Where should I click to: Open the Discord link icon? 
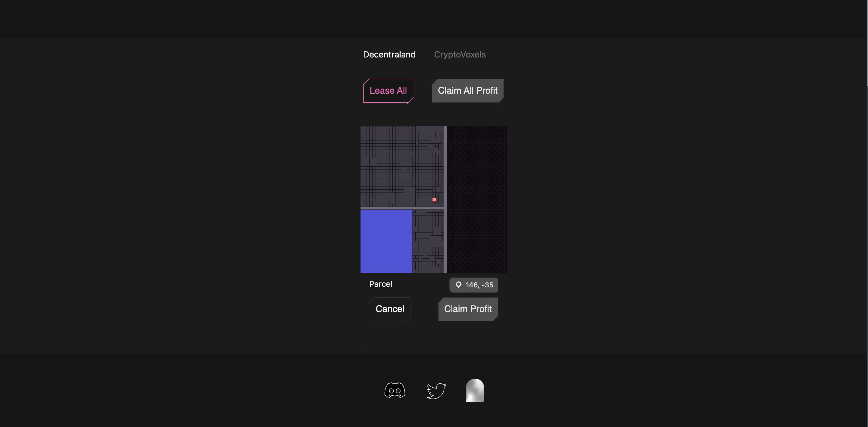coord(395,390)
